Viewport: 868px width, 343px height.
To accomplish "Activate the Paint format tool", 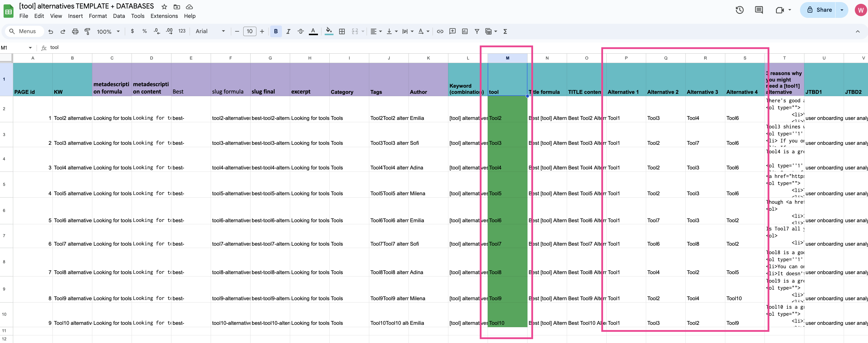I will click(x=87, y=31).
